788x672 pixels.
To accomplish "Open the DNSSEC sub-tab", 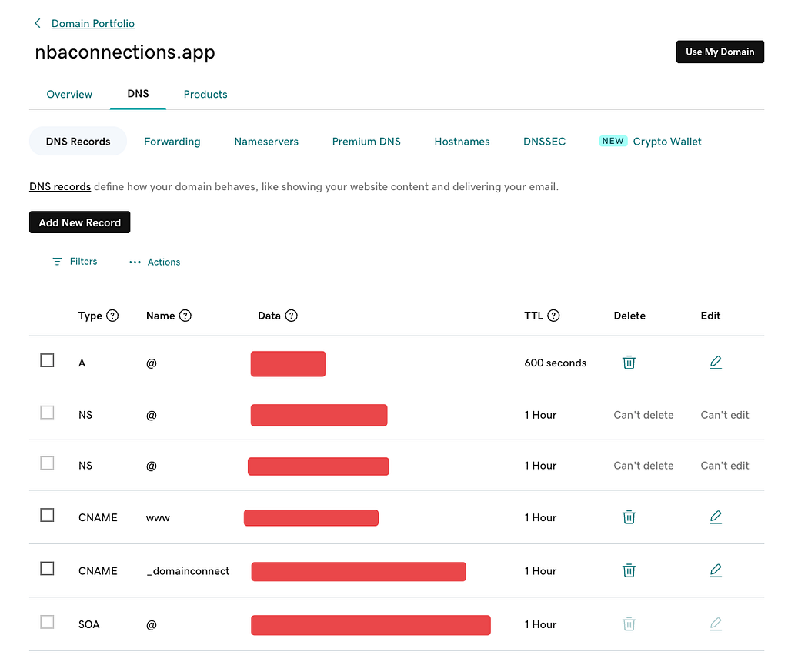I will 544,142.
